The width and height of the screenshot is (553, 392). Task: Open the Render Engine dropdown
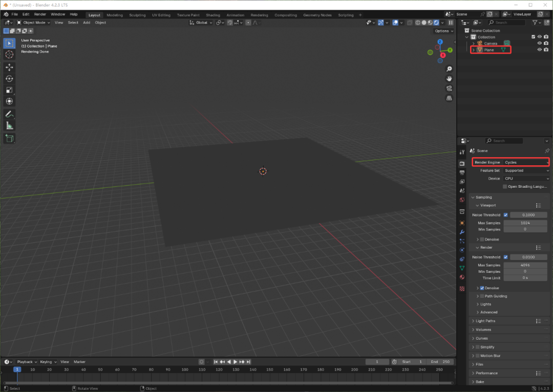(x=526, y=163)
